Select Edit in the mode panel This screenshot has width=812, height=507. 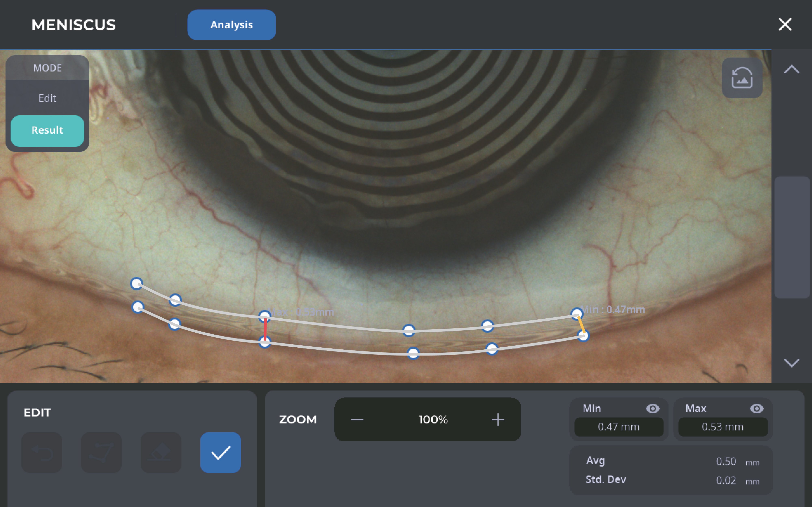tap(47, 98)
